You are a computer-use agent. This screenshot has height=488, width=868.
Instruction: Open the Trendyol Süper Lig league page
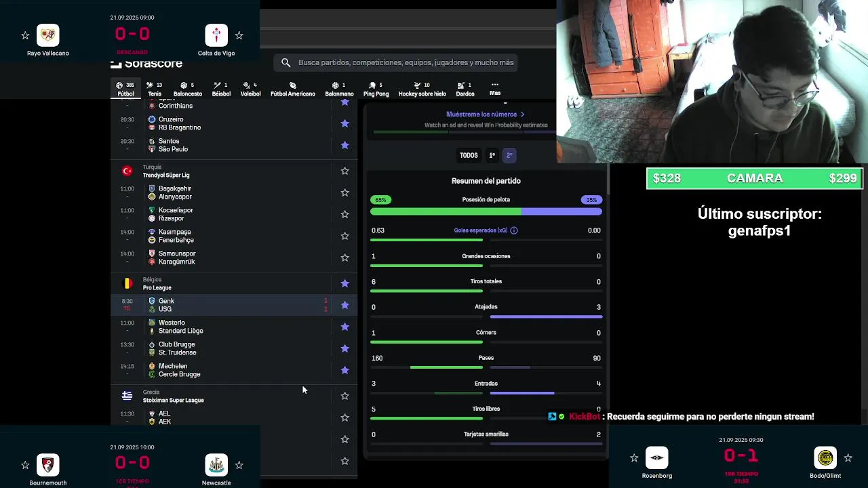[x=166, y=176]
